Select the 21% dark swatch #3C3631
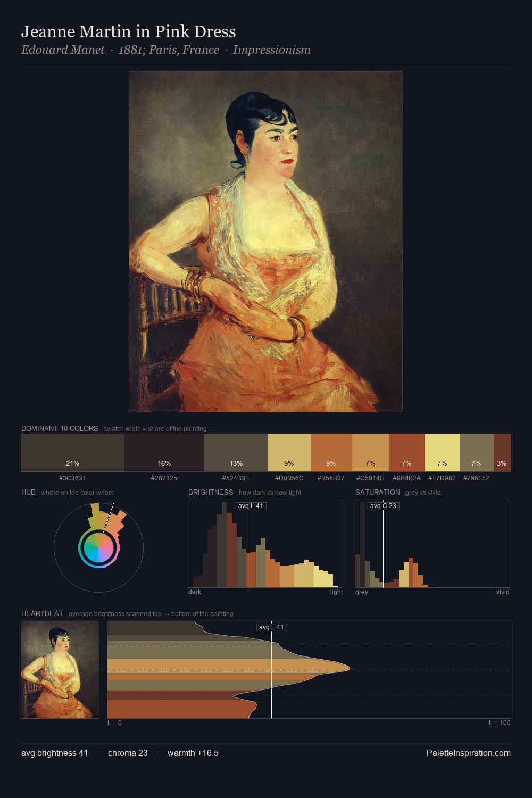Viewport: 532px width, 798px height. 73,453
